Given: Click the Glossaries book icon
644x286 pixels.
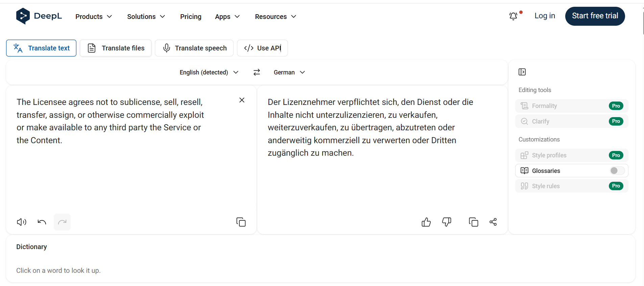Looking at the screenshot, I should point(524,171).
